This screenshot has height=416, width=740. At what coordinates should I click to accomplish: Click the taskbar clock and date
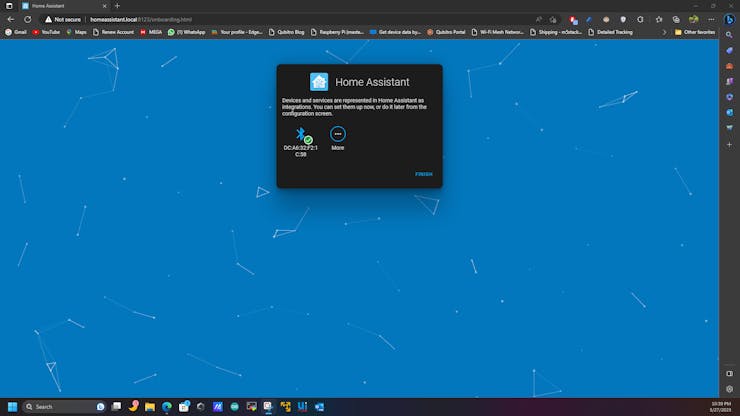pyautogui.click(x=720, y=407)
